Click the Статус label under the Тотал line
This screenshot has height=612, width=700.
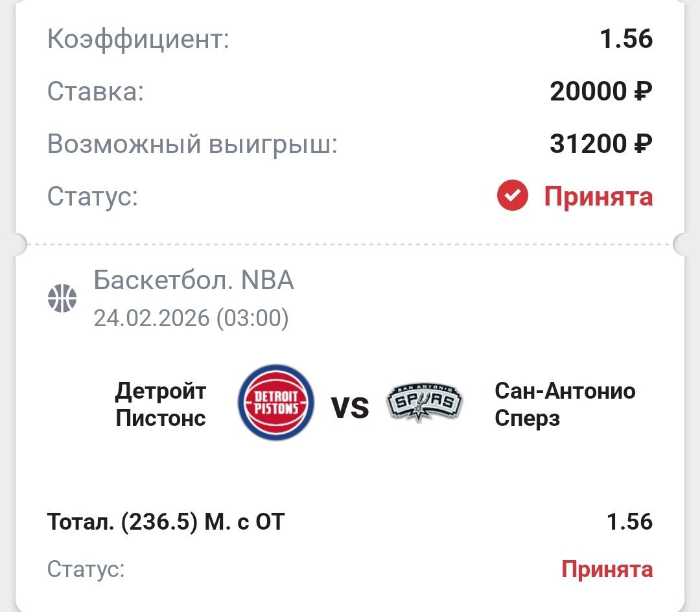tap(86, 570)
